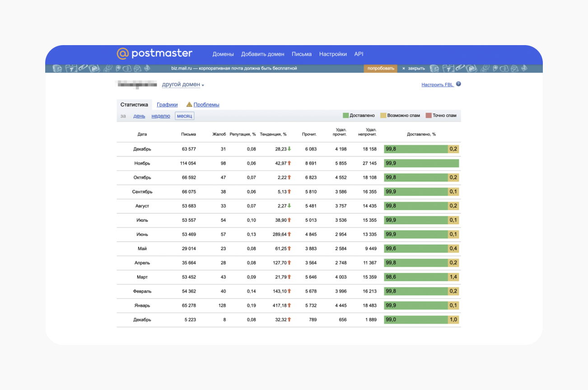Click the Письма column header

point(188,135)
